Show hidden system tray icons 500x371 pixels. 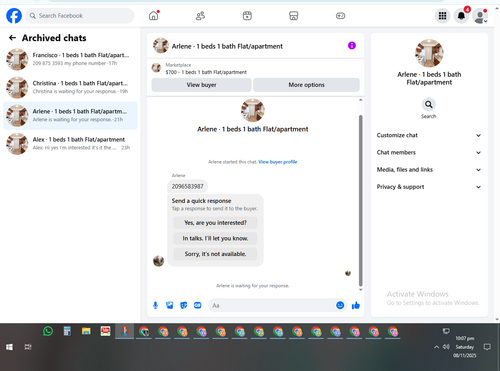(436, 347)
